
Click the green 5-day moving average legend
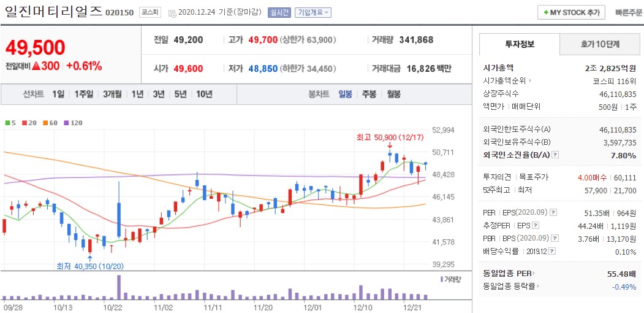[x=10, y=123]
